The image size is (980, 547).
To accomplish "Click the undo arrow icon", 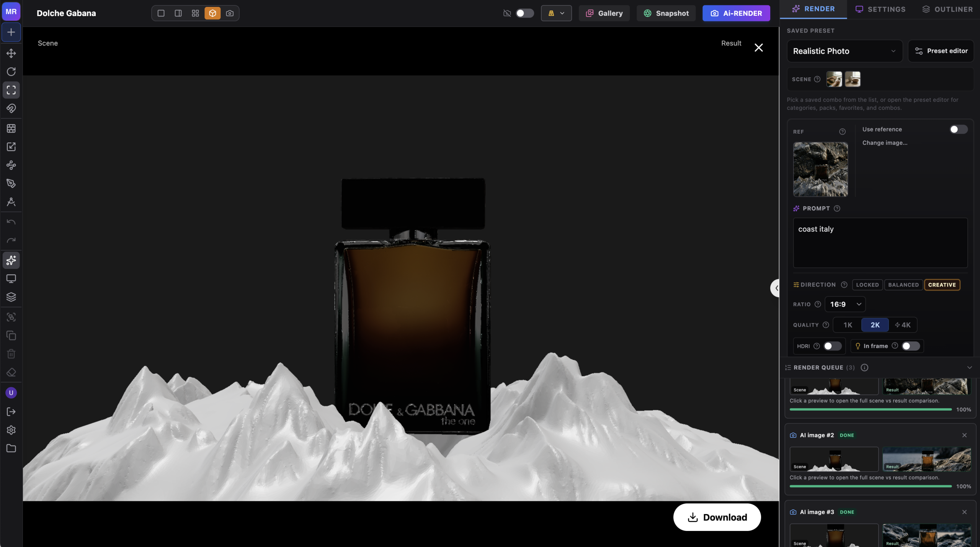I will pos(11,222).
